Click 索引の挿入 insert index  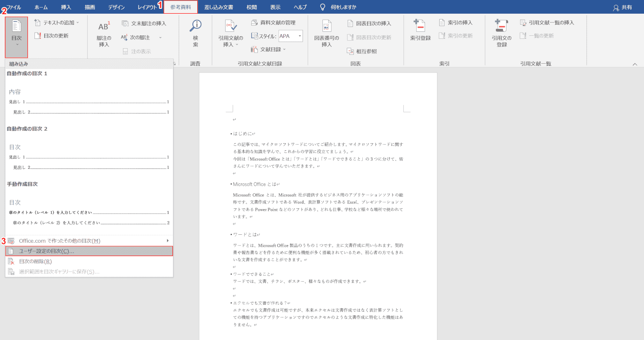456,23
